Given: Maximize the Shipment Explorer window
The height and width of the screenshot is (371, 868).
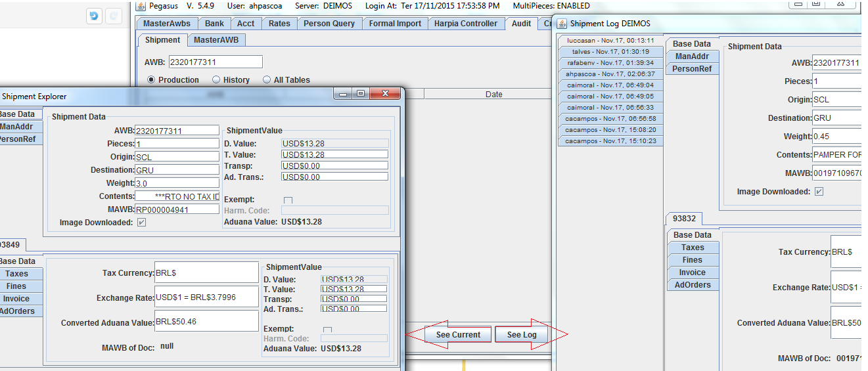Looking at the screenshot, I should pos(361,94).
